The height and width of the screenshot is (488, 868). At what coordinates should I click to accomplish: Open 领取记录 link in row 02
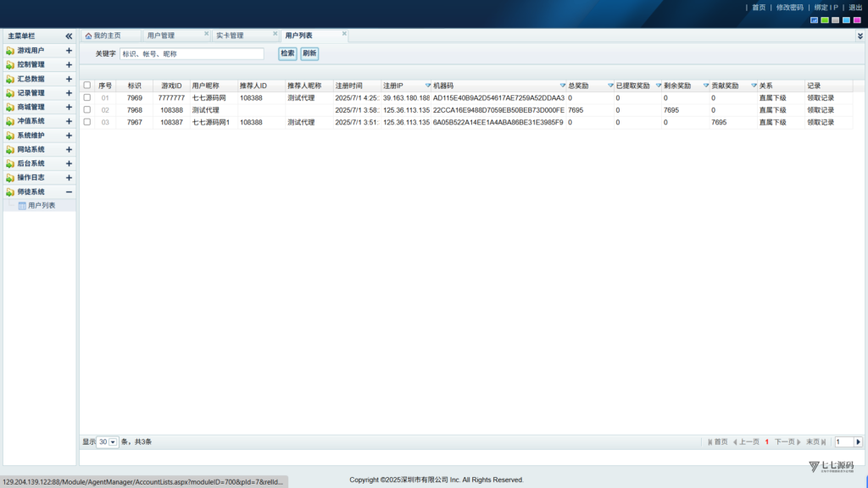821,110
